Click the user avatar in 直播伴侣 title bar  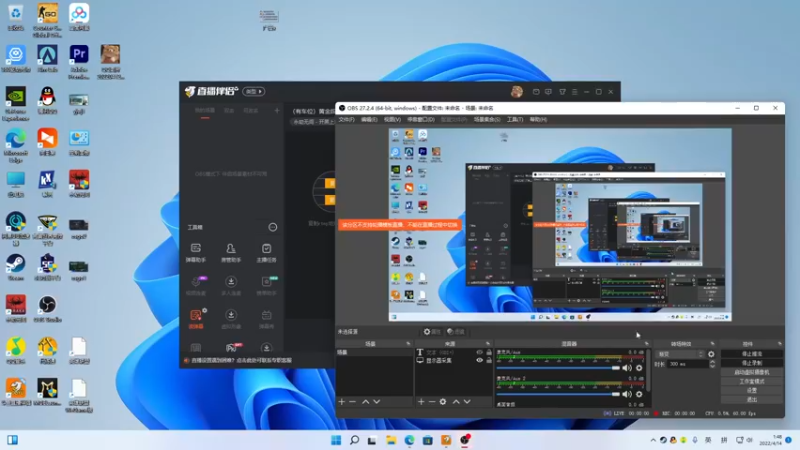(x=516, y=92)
